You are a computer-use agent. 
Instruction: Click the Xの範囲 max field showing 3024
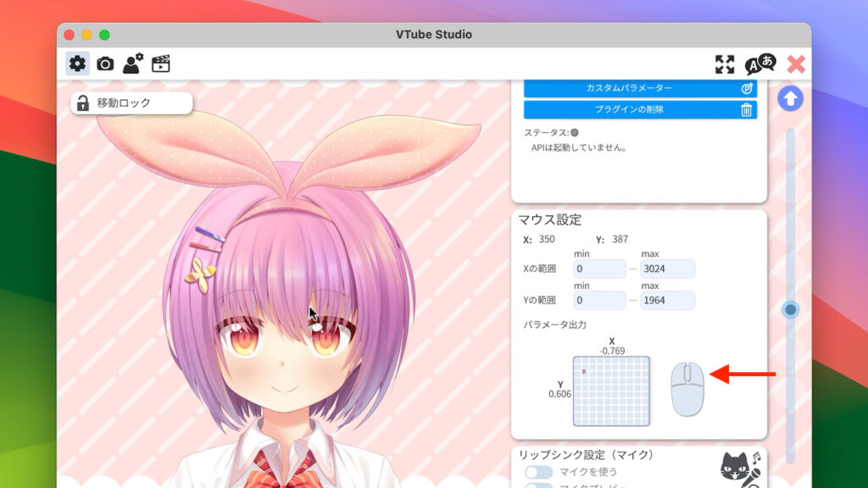(x=667, y=269)
